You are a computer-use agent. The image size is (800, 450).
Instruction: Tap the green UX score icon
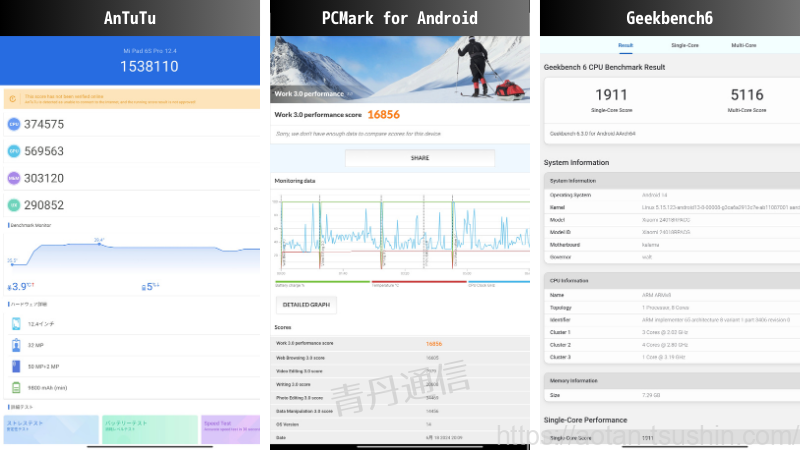click(14, 205)
